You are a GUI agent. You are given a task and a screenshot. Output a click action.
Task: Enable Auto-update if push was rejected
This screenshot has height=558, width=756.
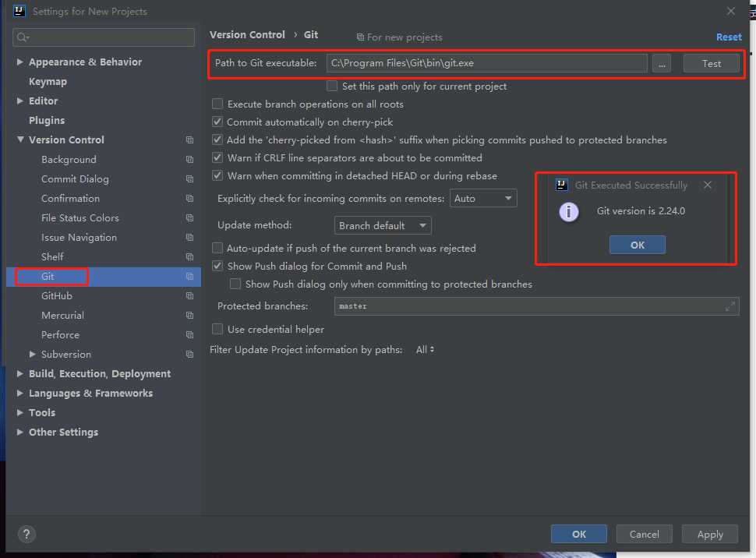tap(217, 248)
